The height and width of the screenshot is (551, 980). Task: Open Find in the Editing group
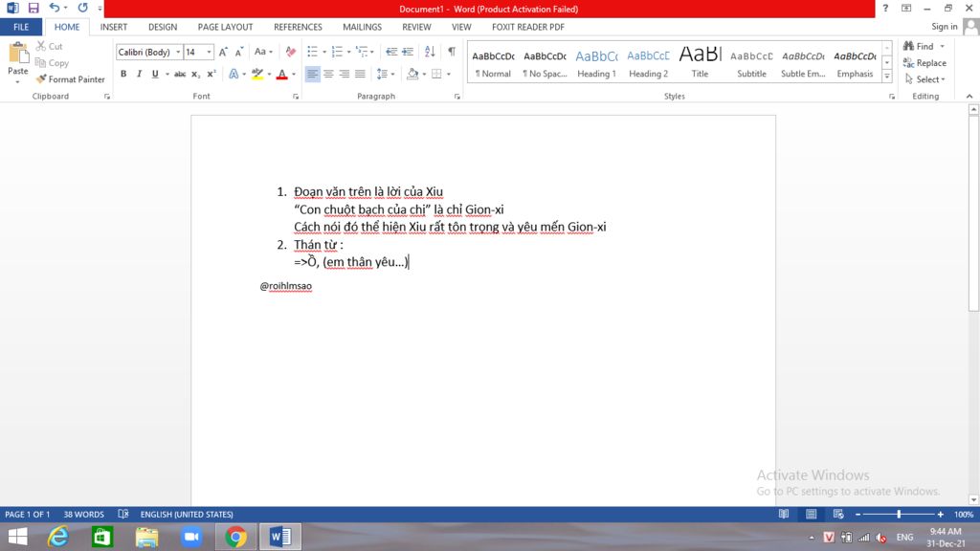click(x=919, y=46)
